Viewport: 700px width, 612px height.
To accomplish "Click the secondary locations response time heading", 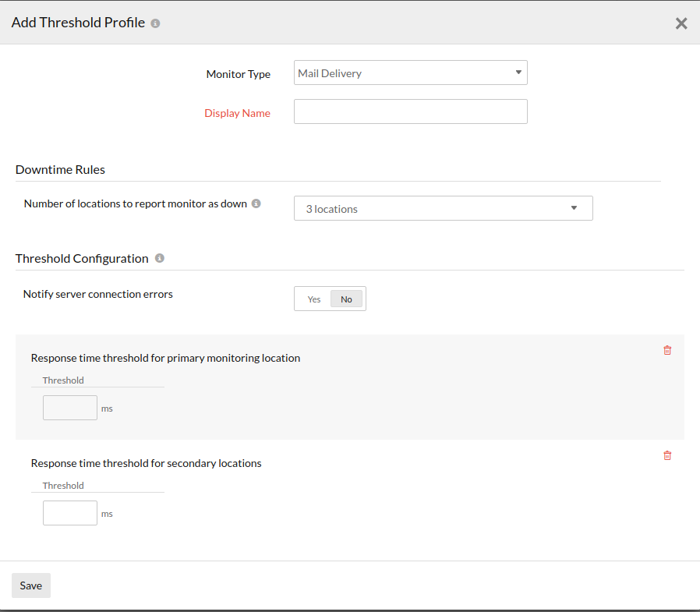I will point(146,463).
